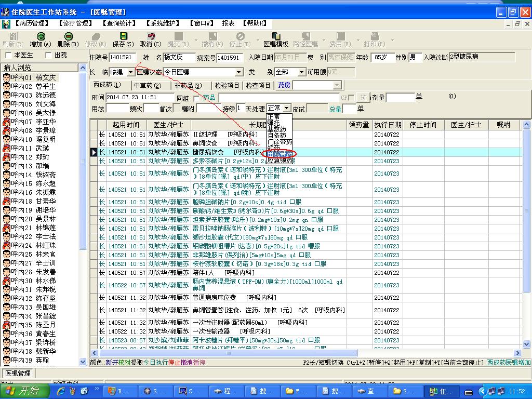The width and height of the screenshot is (532, 399).
Task: Switch to the 检验项目 tab
Action: pos(227,85)
